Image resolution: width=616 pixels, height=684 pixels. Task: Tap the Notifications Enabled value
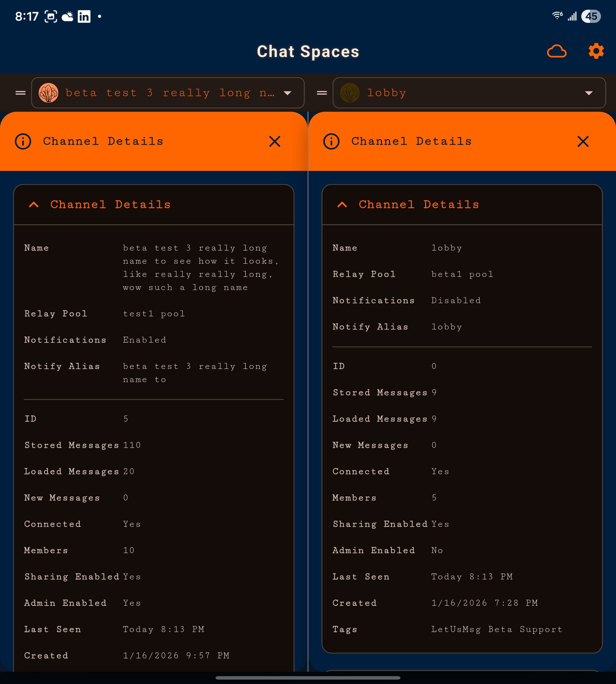(x=145, y=340)
